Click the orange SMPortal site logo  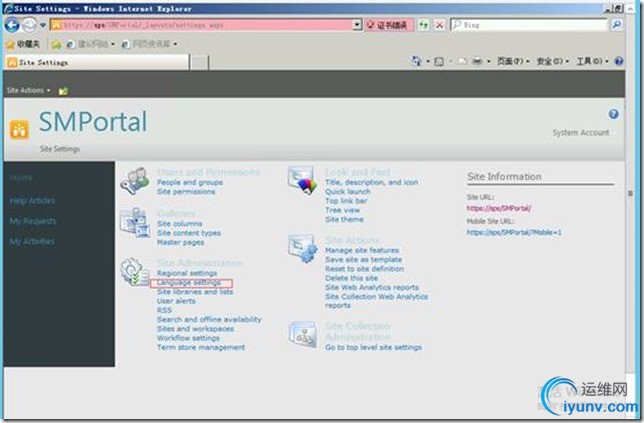coord(19,130)
